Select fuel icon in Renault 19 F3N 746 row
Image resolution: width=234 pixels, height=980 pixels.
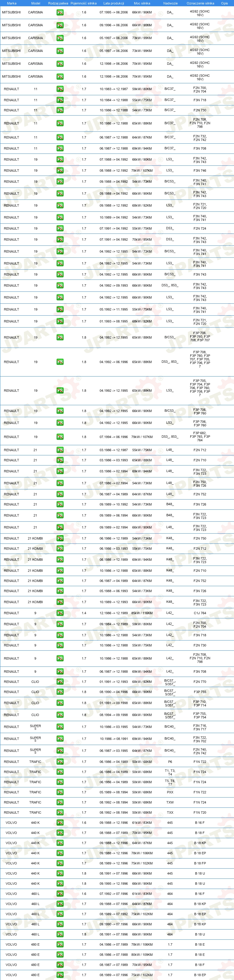60,170
